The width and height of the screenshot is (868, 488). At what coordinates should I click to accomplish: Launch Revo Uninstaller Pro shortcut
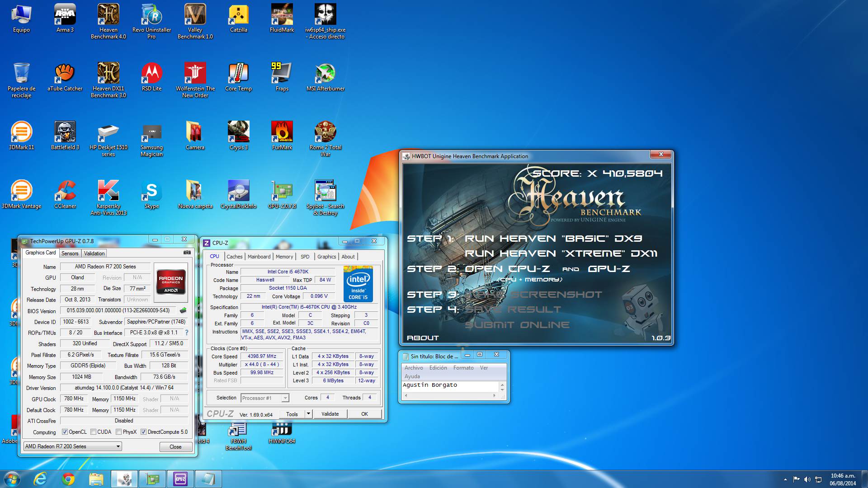pyautogui.click(x=151, y=21)
